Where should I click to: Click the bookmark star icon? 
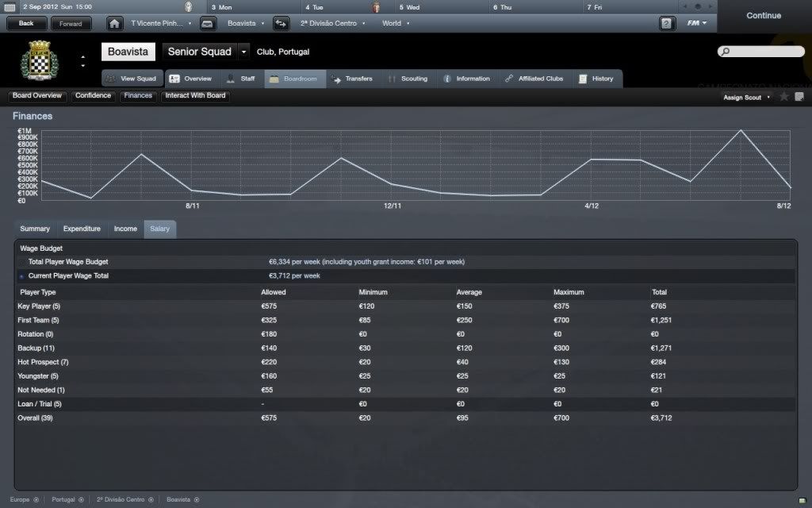coord(784,97)
